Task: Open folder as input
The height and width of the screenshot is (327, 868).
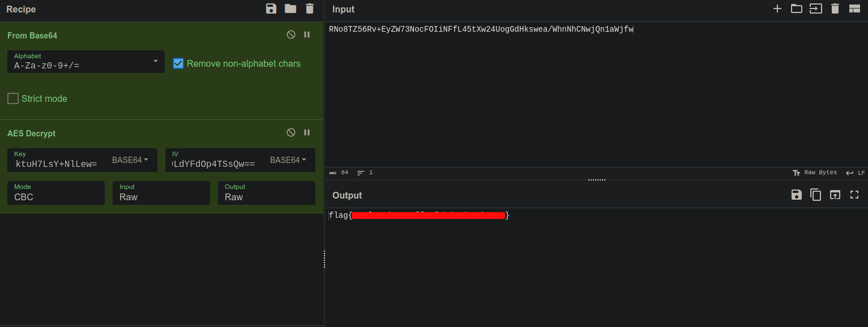Action: [797, 8]
